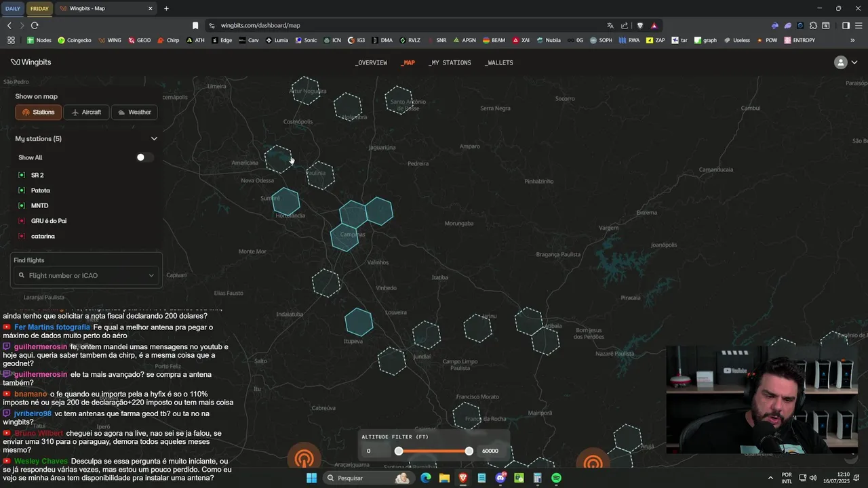
Task: Open Calculator from the taskbar
Action: pyautogui.click(x=537, y=478)
